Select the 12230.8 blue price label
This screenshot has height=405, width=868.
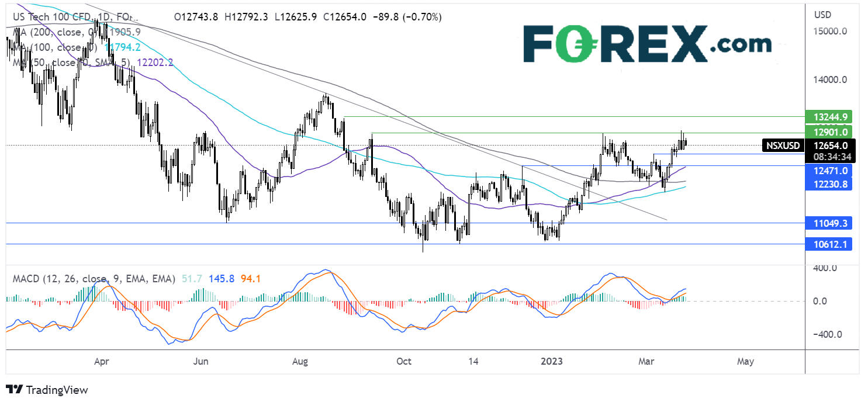[828, 184]
